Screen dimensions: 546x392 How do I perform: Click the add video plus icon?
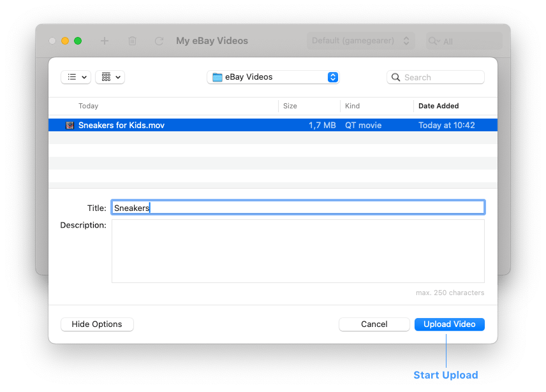(105, 41)
